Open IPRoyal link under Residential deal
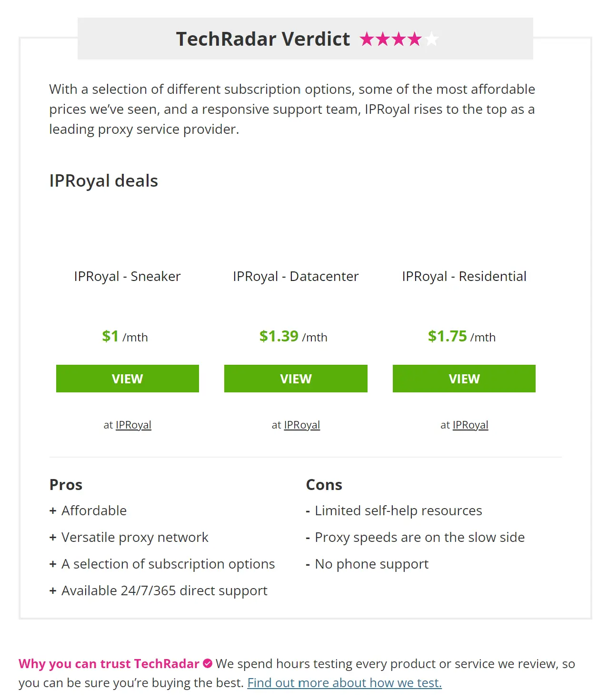Image resolution: width=598 pixels, height=700 pixels. pyautogui.click(x=470, y=425)
